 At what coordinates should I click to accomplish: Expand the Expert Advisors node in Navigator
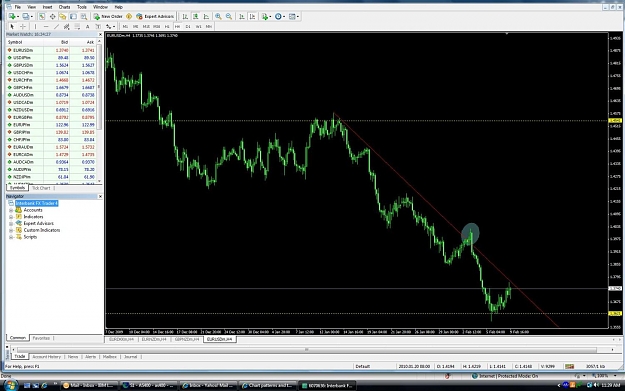click(11, 224)
